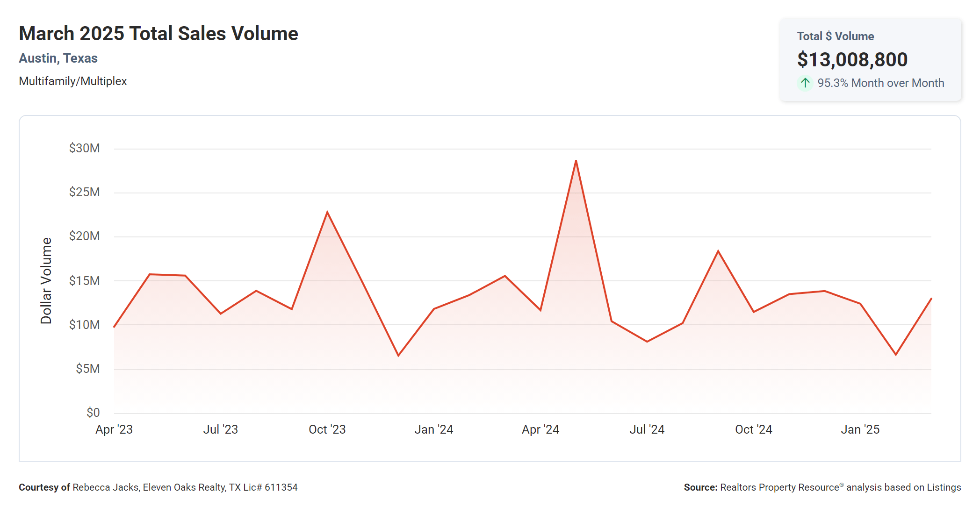Viewport: 980px width, 514px height.
Task: Click the Sep '24 peak on chart line
Action: 718,251
